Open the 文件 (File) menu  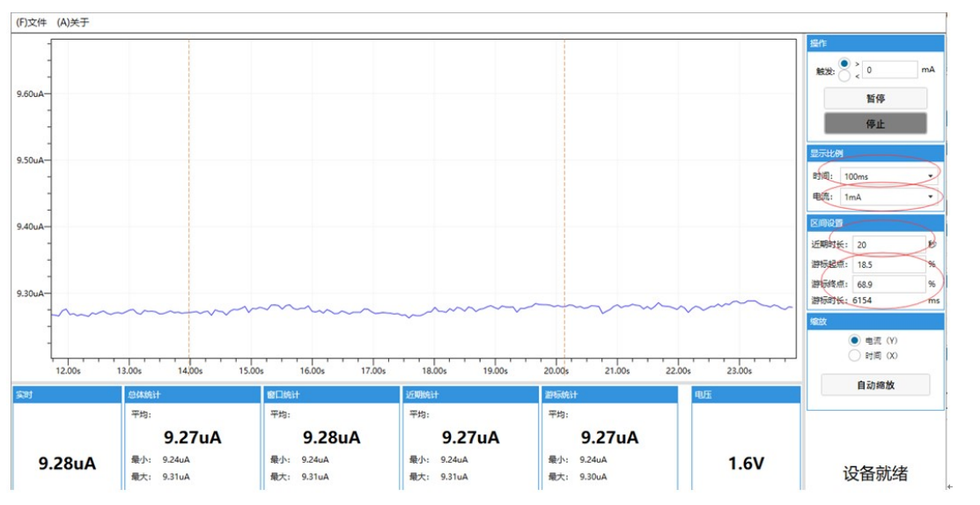click(32, 22)
